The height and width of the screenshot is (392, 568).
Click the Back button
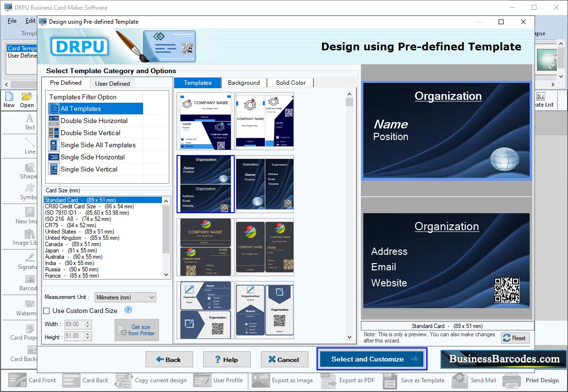click(169, 360)
